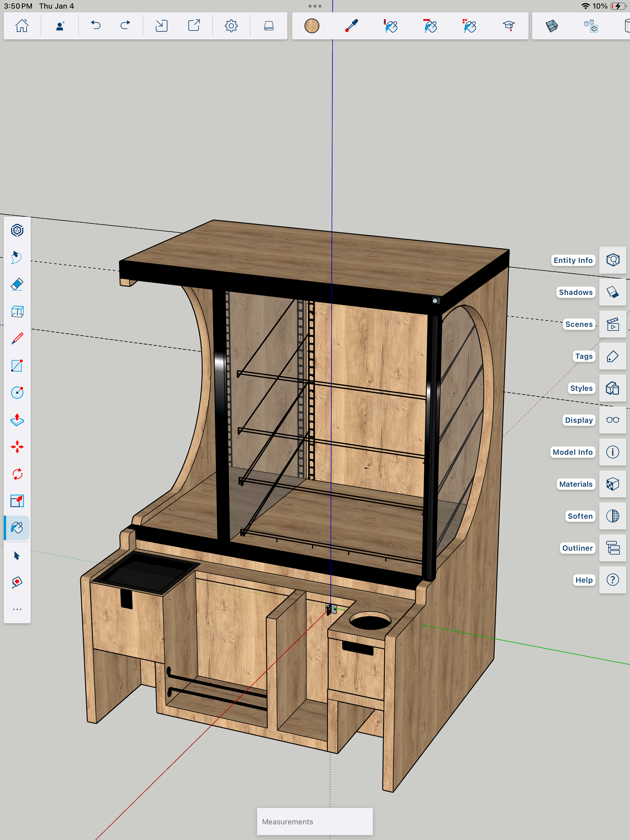Screen dimensions: 630x840
Task: Pick the Pencil line tool
Action: coord(17,338)
